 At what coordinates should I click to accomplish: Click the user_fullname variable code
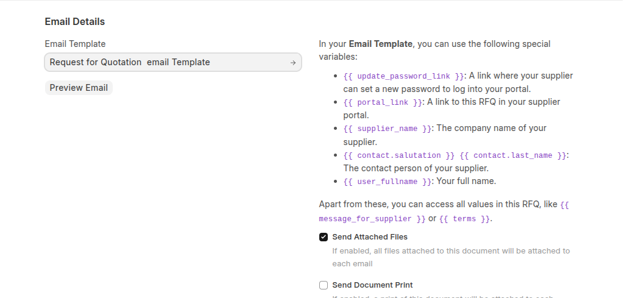pyautogui.click(x=387, y=182)
